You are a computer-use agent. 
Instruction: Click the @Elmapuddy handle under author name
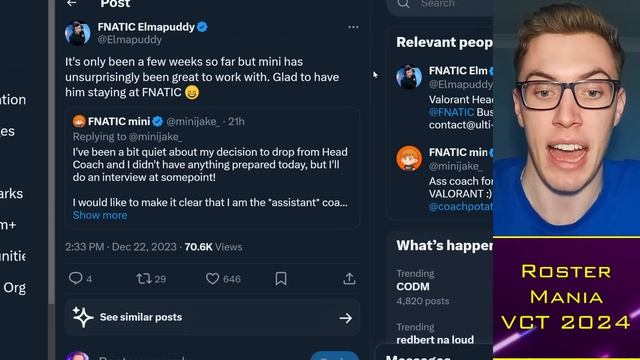(130, 40)
